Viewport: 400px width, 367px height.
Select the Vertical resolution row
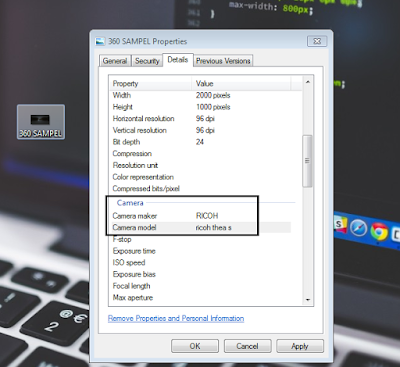[x=200, y=130]
